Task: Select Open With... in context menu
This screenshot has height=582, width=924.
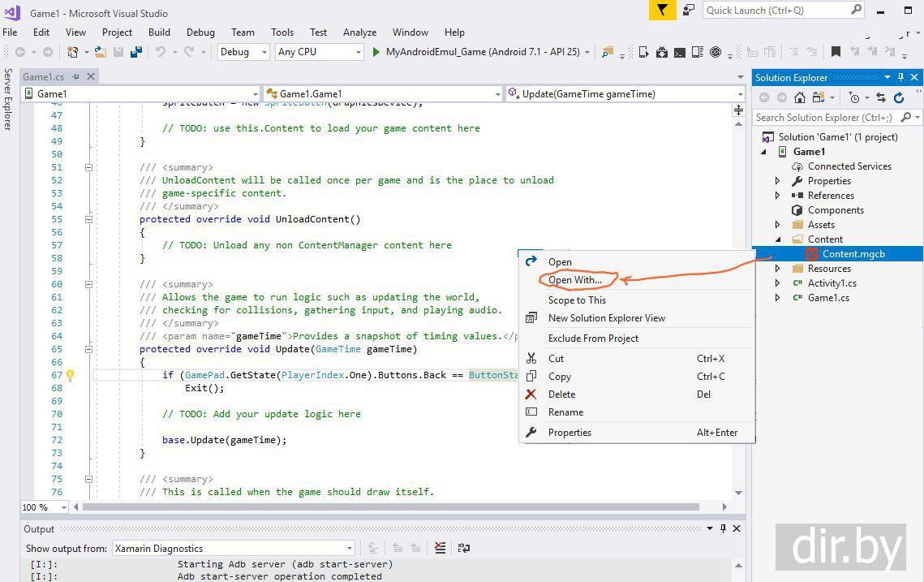Action: coord(574,280)
